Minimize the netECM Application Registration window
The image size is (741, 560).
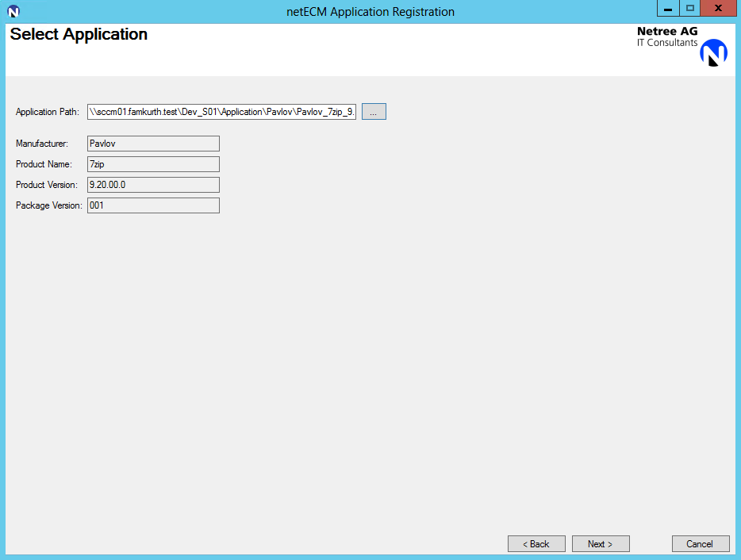click(668, 9)
